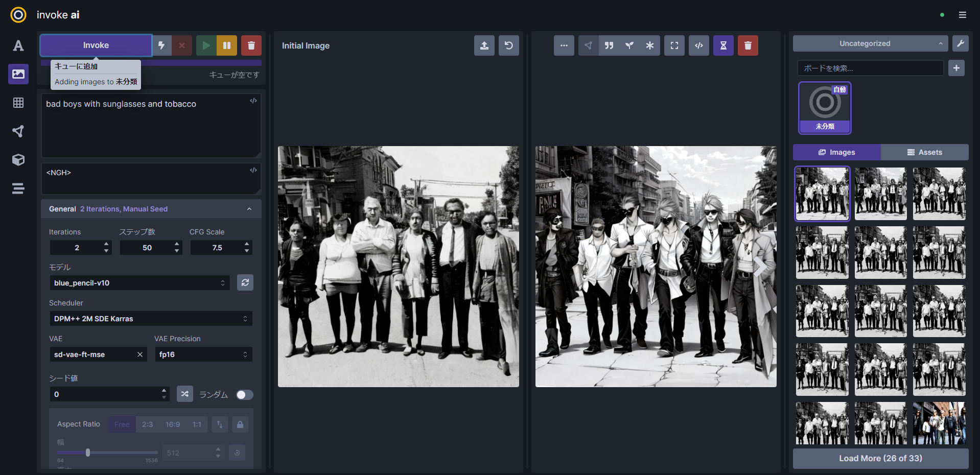Clear the queue with the red trash icon
Screen dimensions: 980x475
coord(251,45)
